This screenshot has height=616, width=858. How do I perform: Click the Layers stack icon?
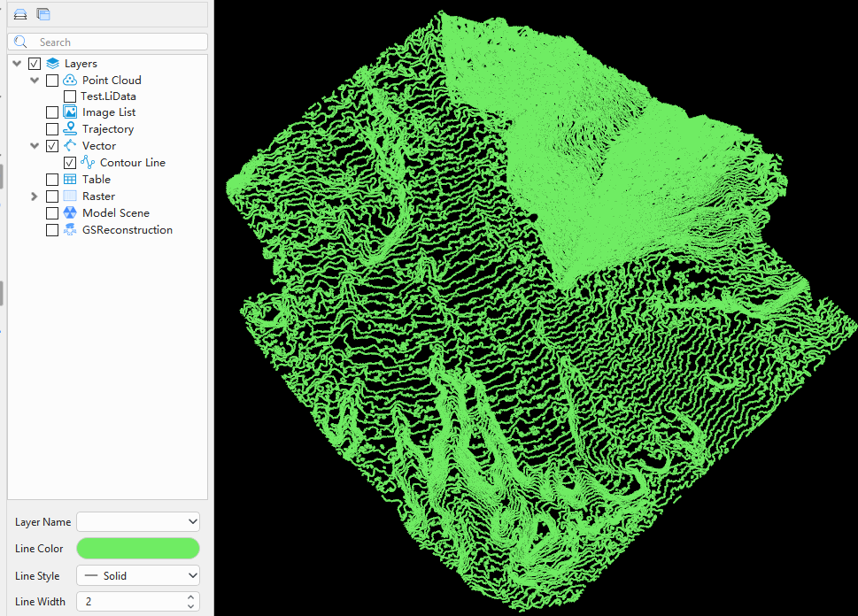click(x=52, y=64)
